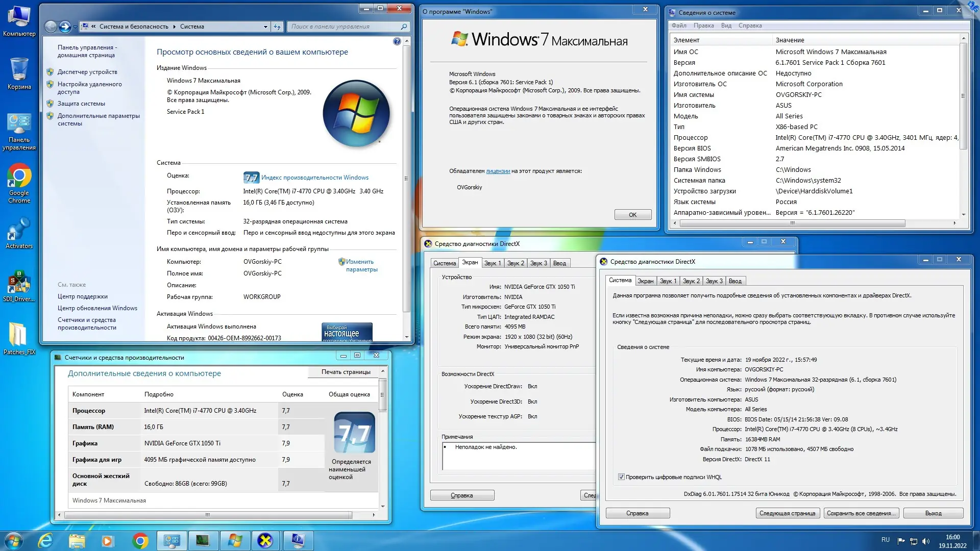Open the Диспетчер устройств link
The height and width of the screenshot is (551, 980).
tap(87, 72)
